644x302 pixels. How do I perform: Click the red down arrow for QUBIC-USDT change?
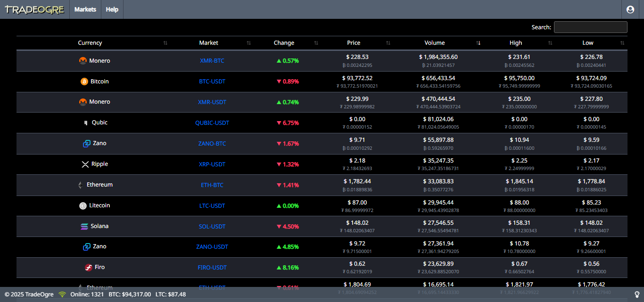279,123
